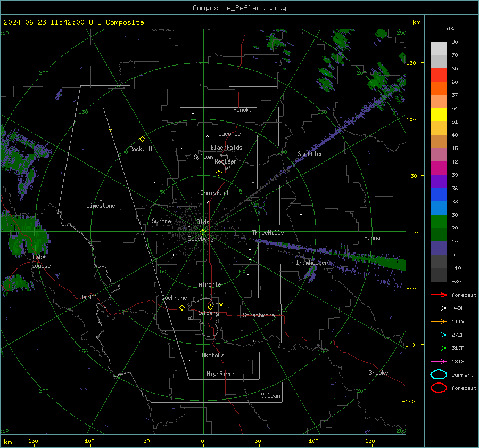
Task: Select the Vulcan city label
Action: [270, 396]
